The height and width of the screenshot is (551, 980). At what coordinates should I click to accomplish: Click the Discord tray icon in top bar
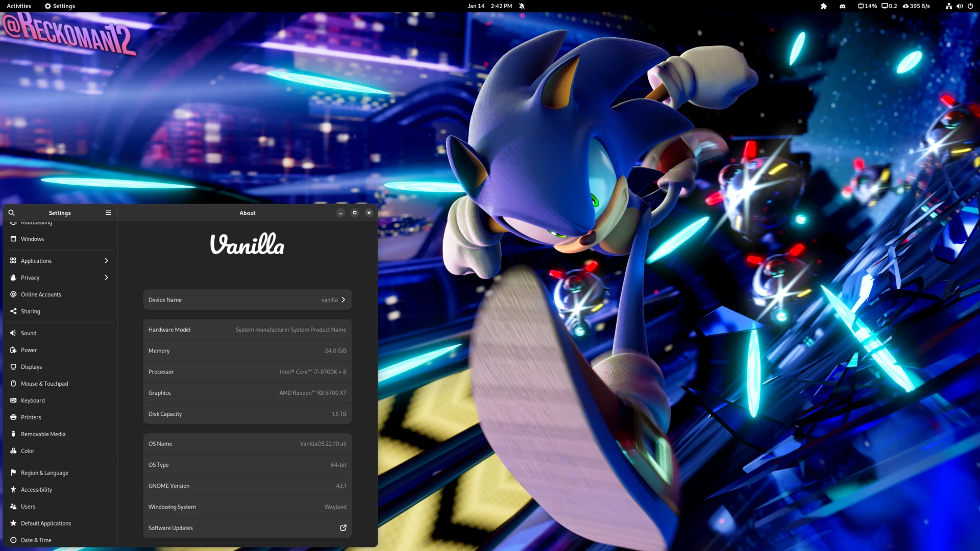pos(843,6)
